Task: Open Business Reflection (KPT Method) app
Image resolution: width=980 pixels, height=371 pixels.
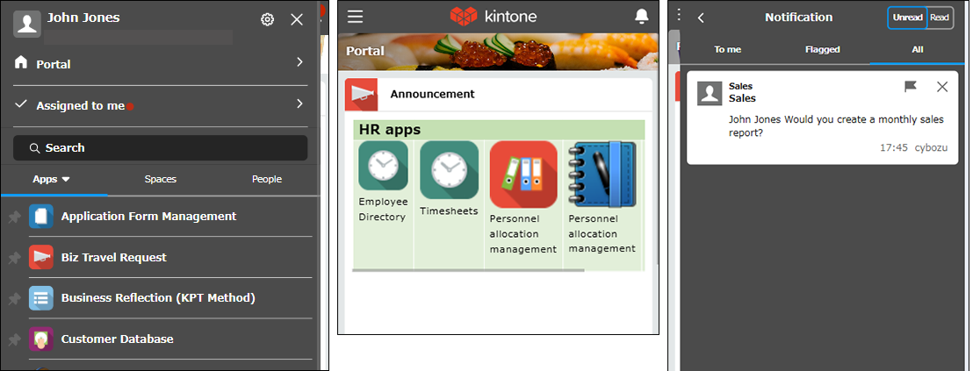Action: [158, 297]
